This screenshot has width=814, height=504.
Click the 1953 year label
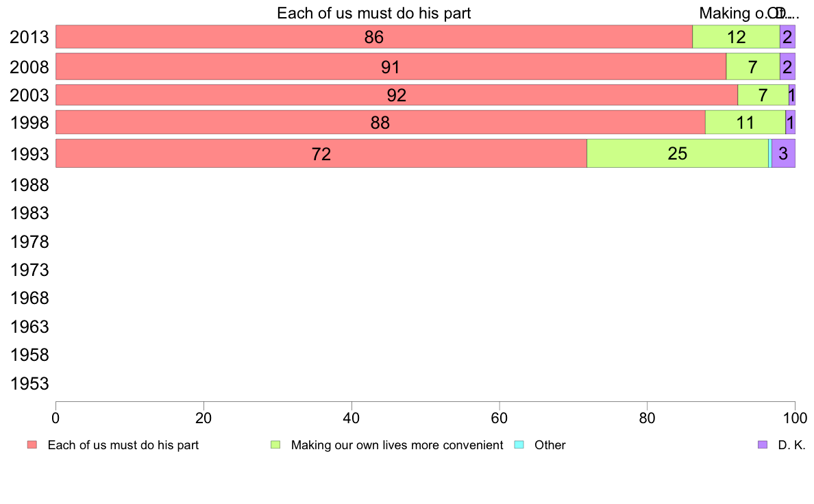point(29,383)
